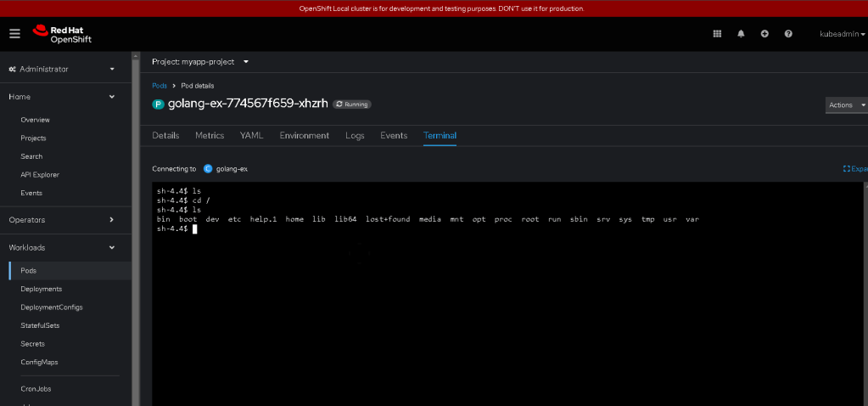Open Projects in the sidebar
The image size is (868, 406).
point(33,138)
